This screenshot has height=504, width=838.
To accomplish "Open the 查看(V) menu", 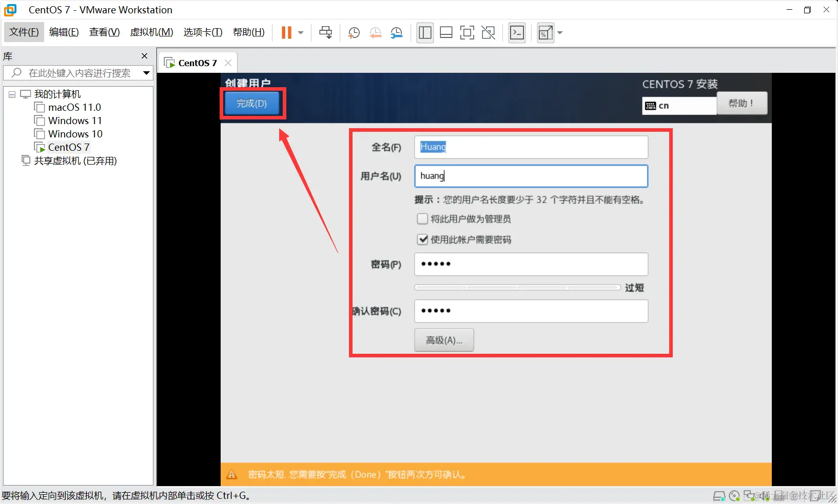I will (104, 32).
